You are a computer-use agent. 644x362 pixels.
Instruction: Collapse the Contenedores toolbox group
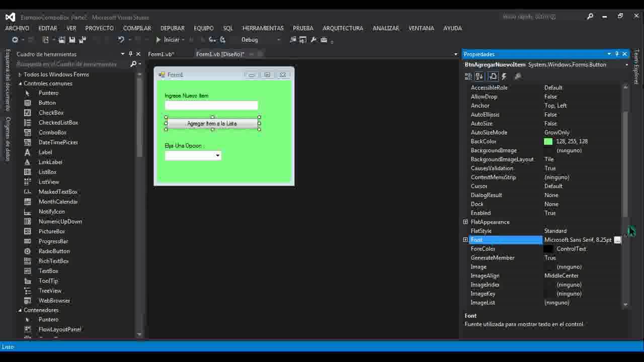tap(20, 310)
